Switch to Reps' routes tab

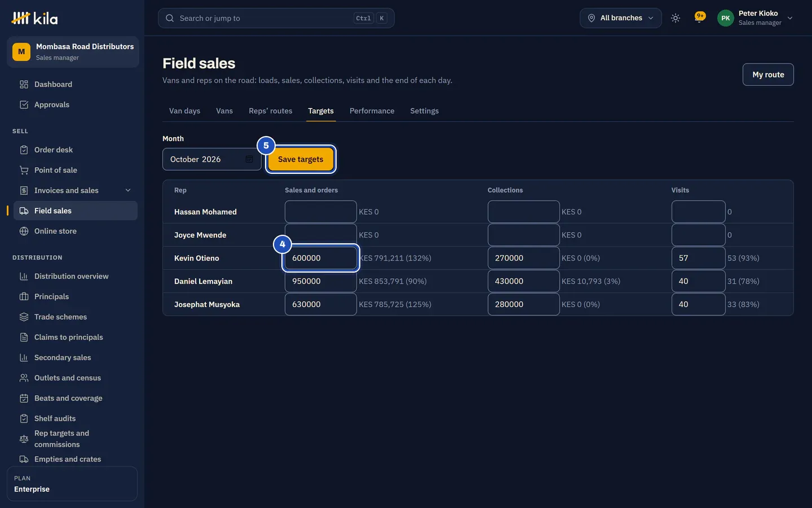click(x=271, y=111)
